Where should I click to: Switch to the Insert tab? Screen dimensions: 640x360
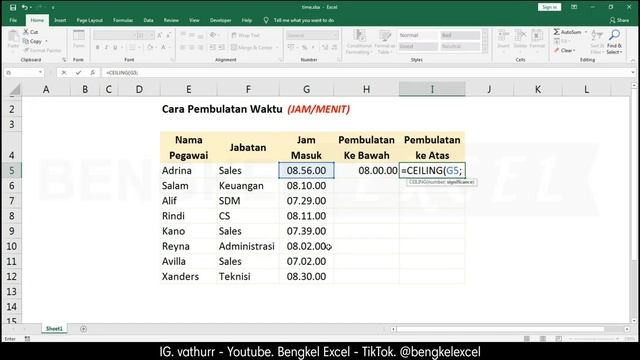(x=60, y=20)
